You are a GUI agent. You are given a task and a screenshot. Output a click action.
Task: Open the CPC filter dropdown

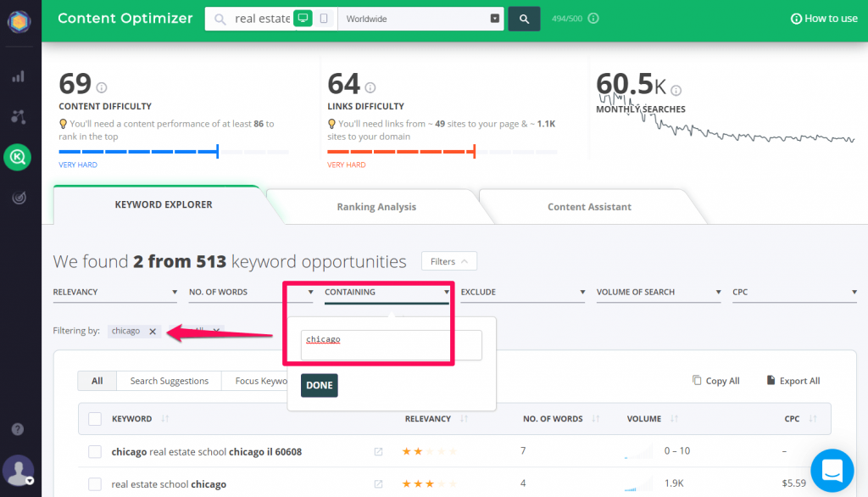pyautogui.click(x=794, y=292)
